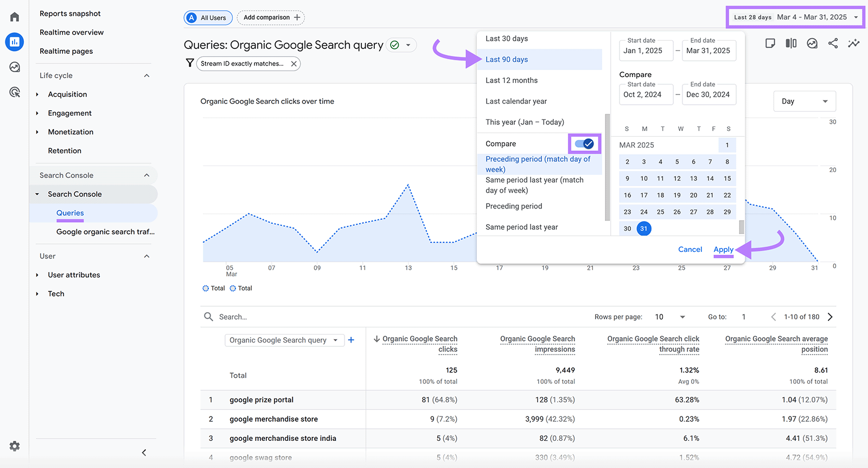Screen dimensions: 868x468
Task: Click the Start date field Jan 1, 2025
Action: pyautogui.click(x=646, y=50)
